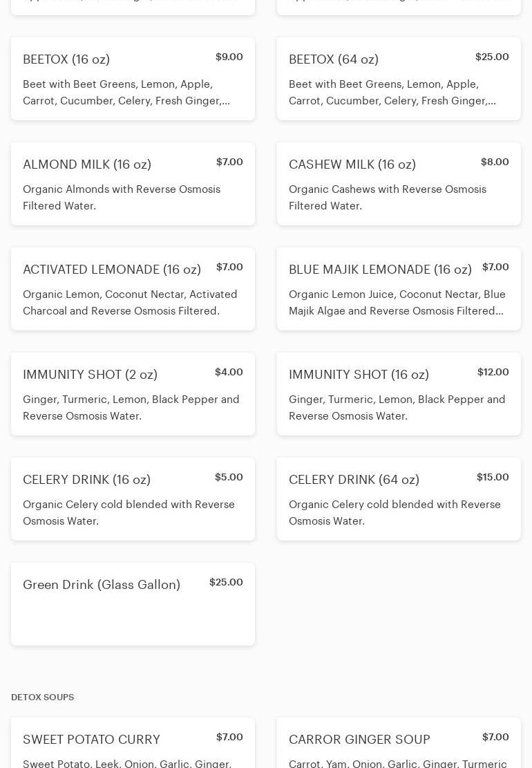This screenshot has width=532, height=768.
Task: Click Organic Almonds description text
Action: (122, 198)
